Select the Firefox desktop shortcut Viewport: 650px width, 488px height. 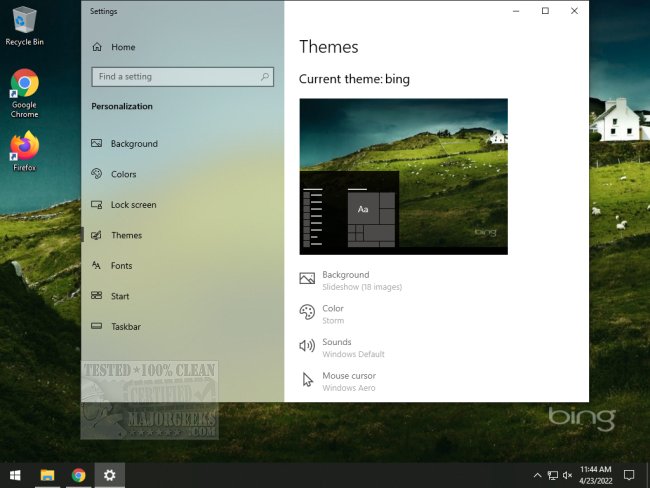tap(24, 151)
